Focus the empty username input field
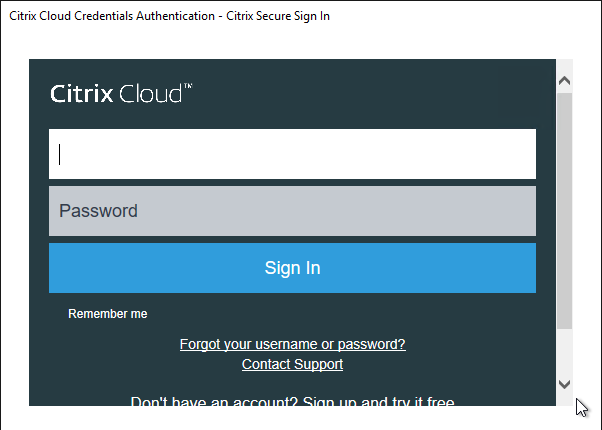Image resolution: width=602 pixels, height=430 pixels. tap(292, 154)
